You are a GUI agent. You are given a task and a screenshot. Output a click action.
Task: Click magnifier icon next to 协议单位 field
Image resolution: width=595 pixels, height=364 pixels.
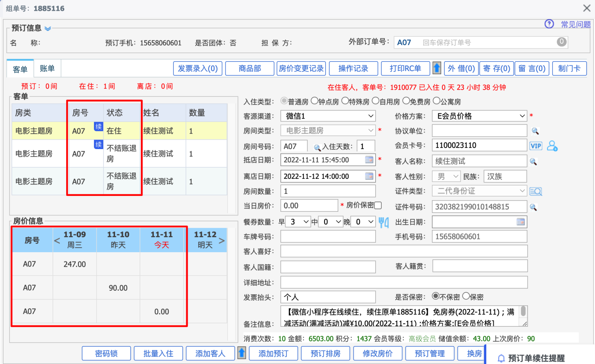[x=535, y=131]
